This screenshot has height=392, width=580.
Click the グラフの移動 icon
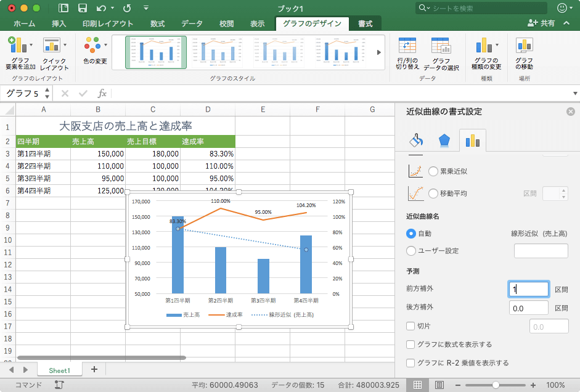pyautogui.click(x=524, y=53)
